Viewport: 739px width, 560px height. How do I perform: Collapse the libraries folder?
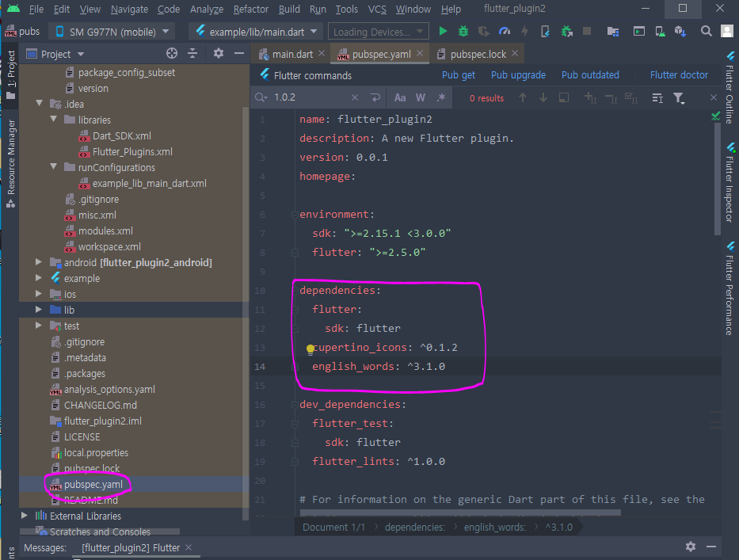click(53, 120)
